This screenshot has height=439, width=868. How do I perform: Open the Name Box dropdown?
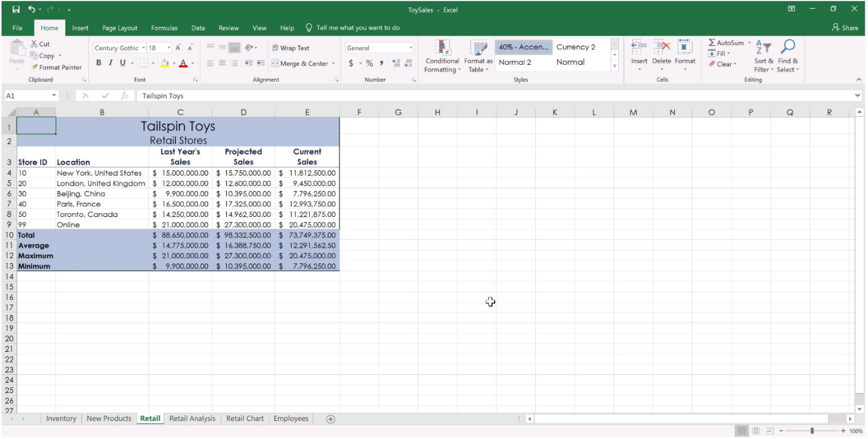click(x=54, y=95)
